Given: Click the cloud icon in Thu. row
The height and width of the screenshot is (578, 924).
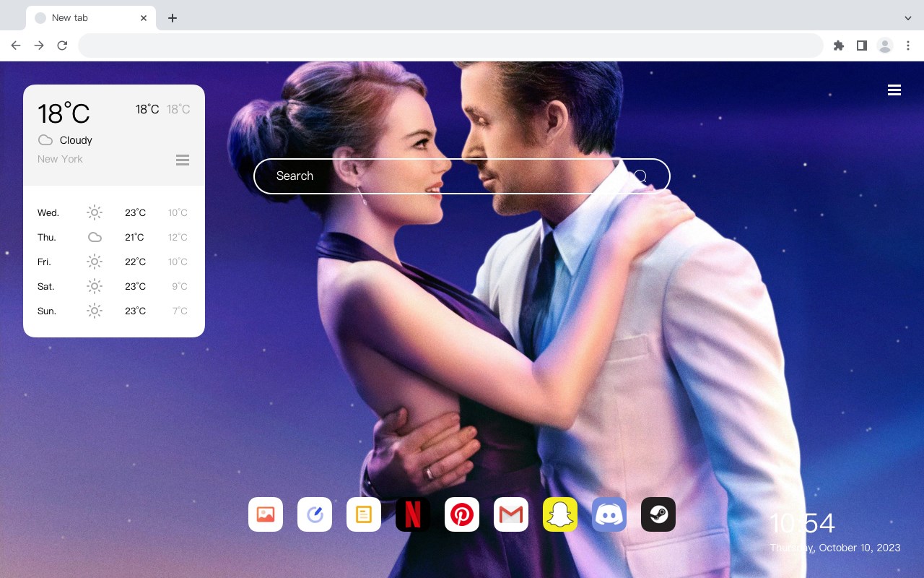Looking at the screenshot, I should (95, 237).
